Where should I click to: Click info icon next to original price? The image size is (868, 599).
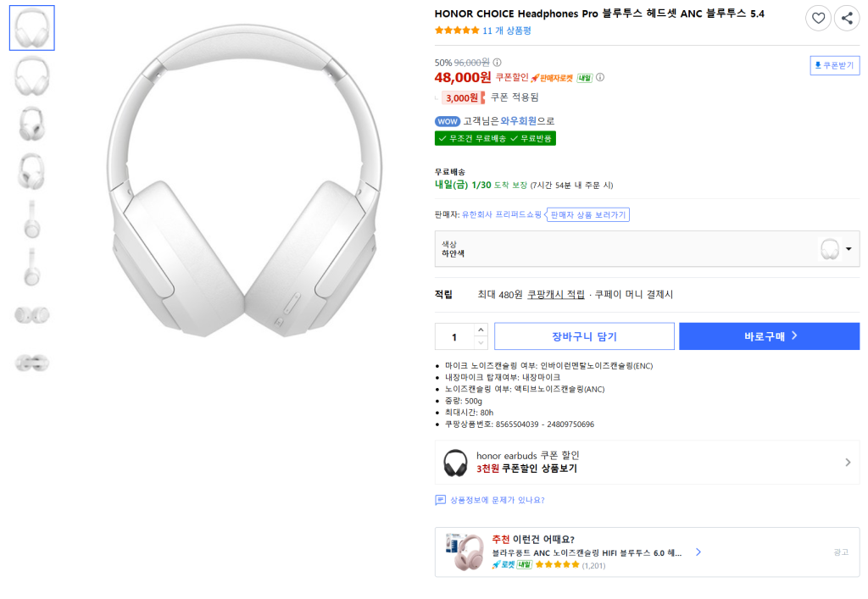(x=497, y=62)
